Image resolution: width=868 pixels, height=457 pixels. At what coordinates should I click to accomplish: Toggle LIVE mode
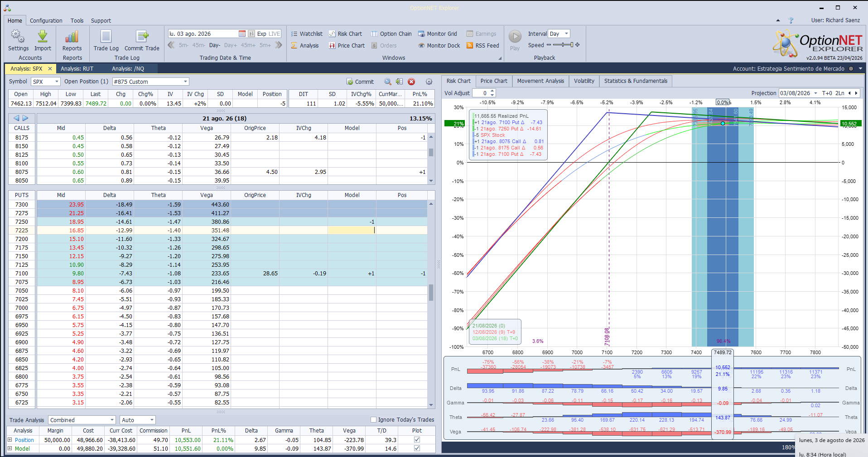[275, 34]
